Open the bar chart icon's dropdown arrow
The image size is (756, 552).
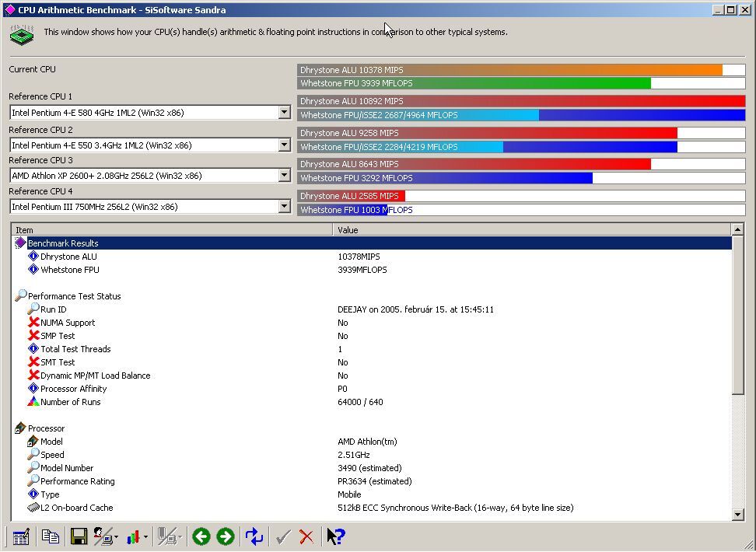145,537
